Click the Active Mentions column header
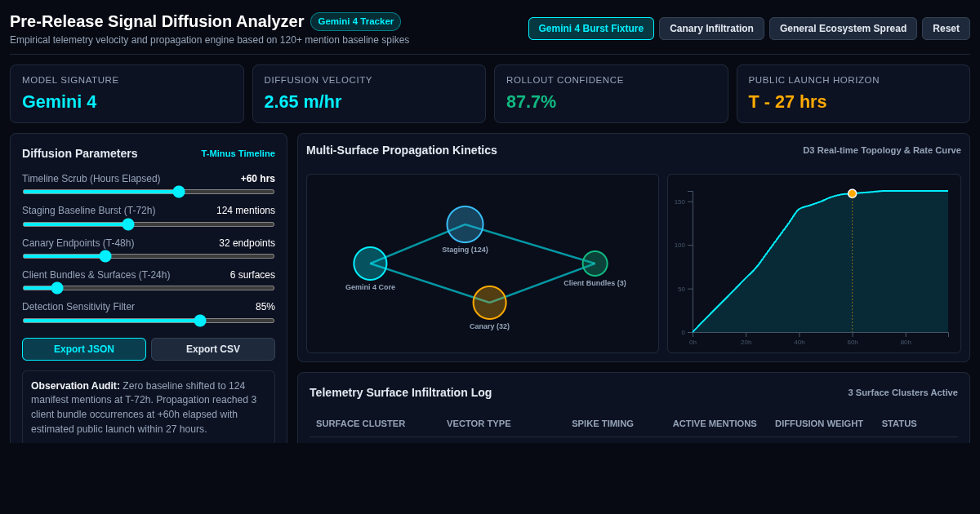The image size is (980, 514). point(715,423)
